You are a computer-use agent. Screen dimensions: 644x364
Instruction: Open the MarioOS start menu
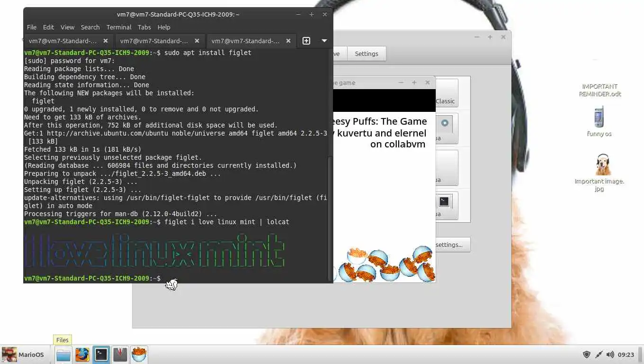coord(23,355)
